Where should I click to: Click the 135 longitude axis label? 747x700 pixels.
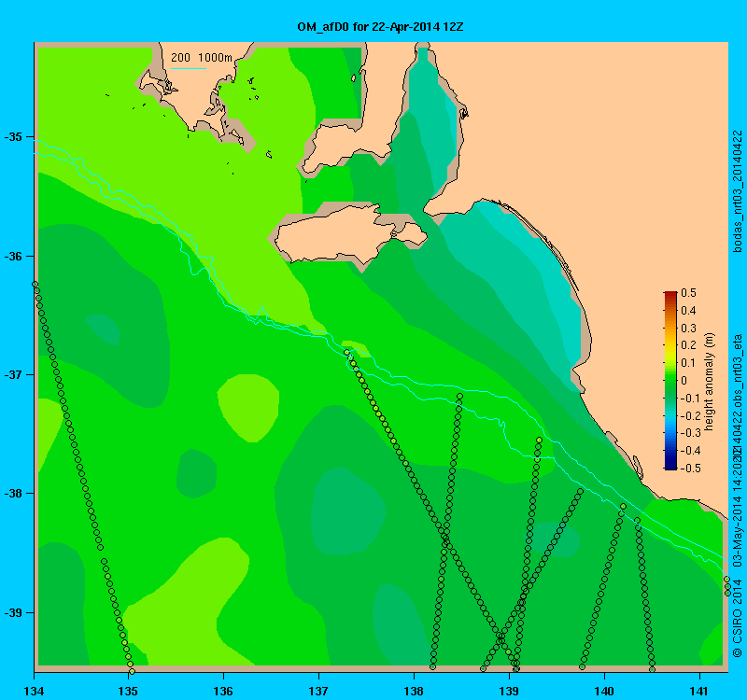tap(128, 691)
